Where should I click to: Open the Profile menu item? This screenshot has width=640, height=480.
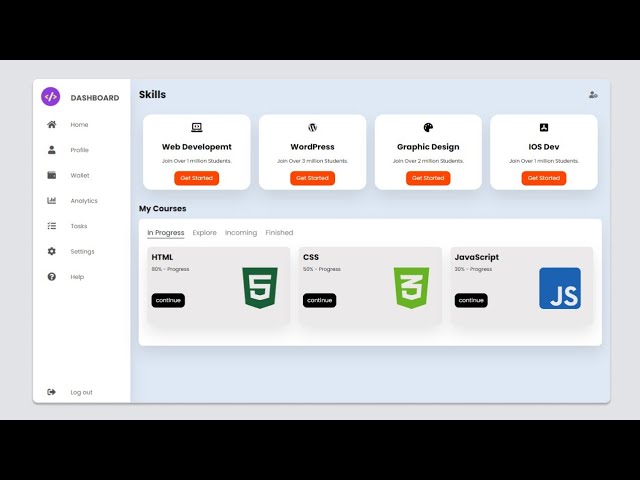click(x=80, y=150)
